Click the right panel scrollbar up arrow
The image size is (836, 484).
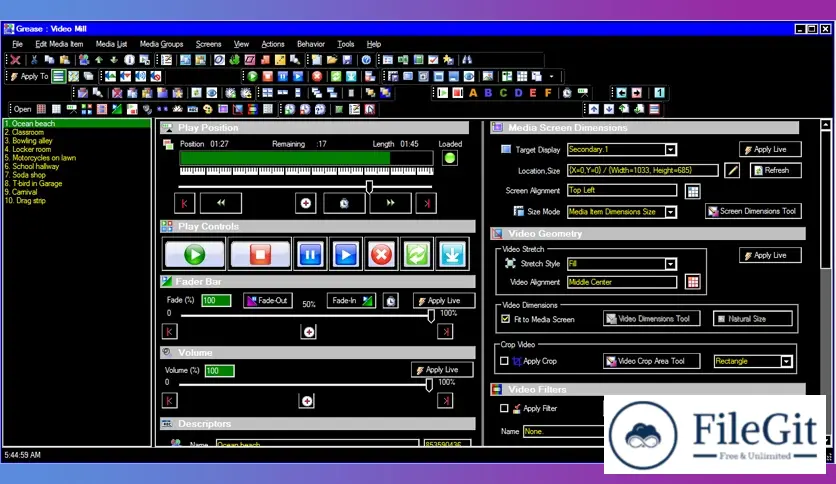coord(825,125)
